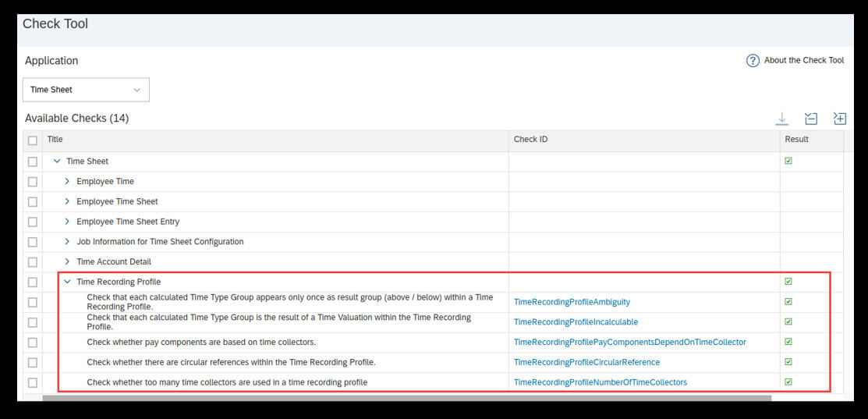The width and height of the screenshot is (868, 419).
Task: Select the Time Recording Profile checkbox
Action: point(33,282)
